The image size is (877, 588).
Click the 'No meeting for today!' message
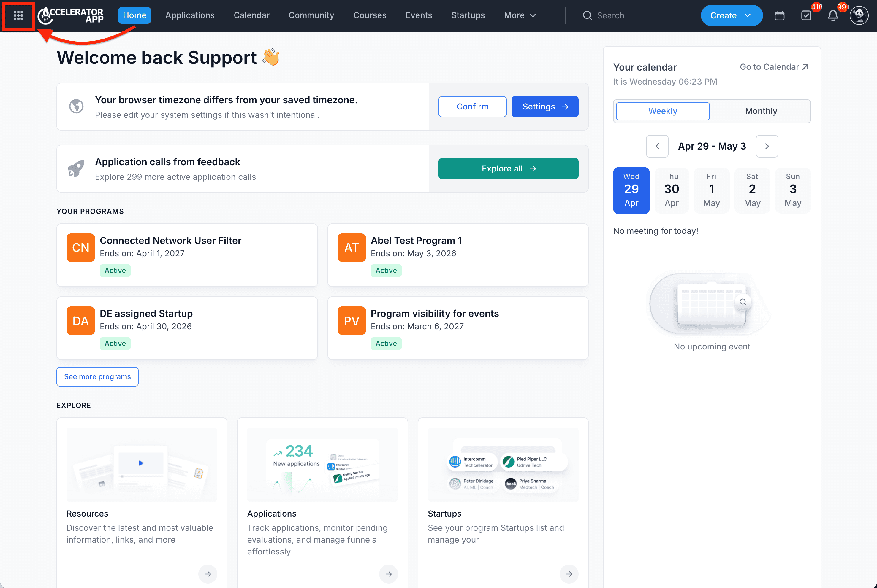point(655,231)
